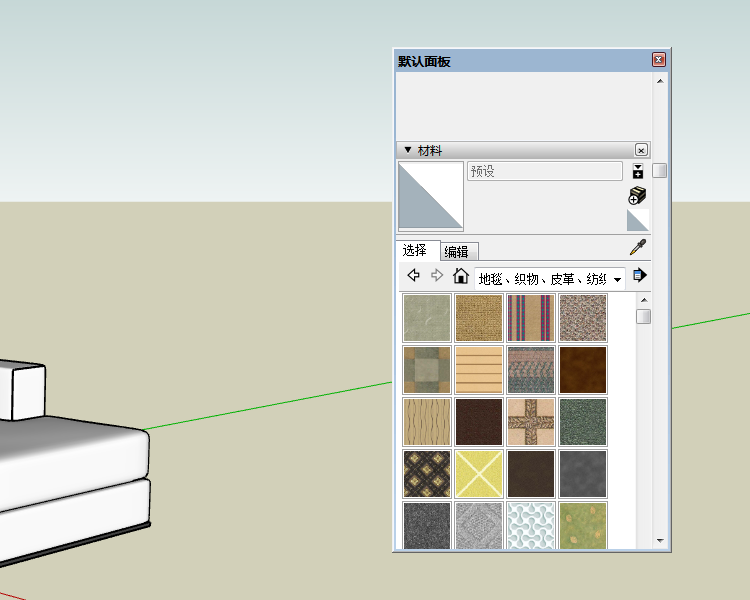Click the back arrow in material browser
The width and height of the screenshot is (750, 600).
(x=413, y=276)
